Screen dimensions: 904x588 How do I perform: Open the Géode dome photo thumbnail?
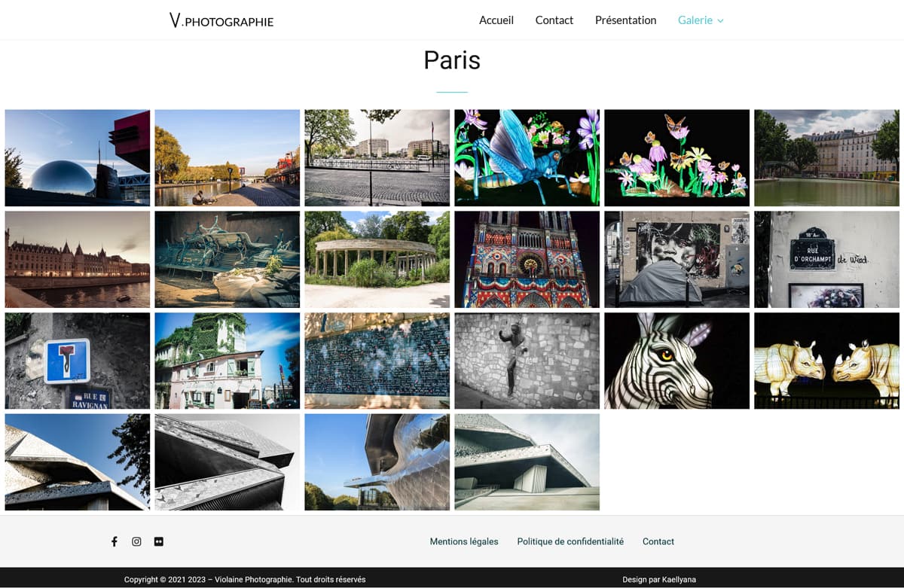[x=78, y=158]
